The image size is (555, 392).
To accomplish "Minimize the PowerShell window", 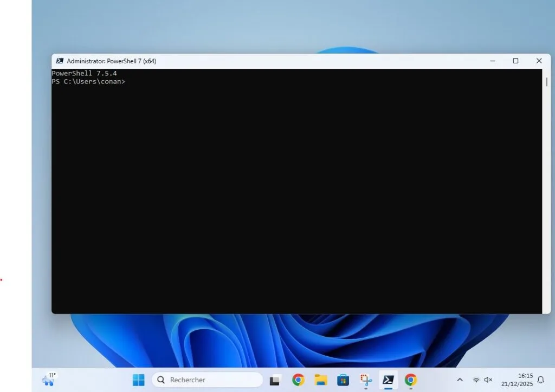I will 492,61.
